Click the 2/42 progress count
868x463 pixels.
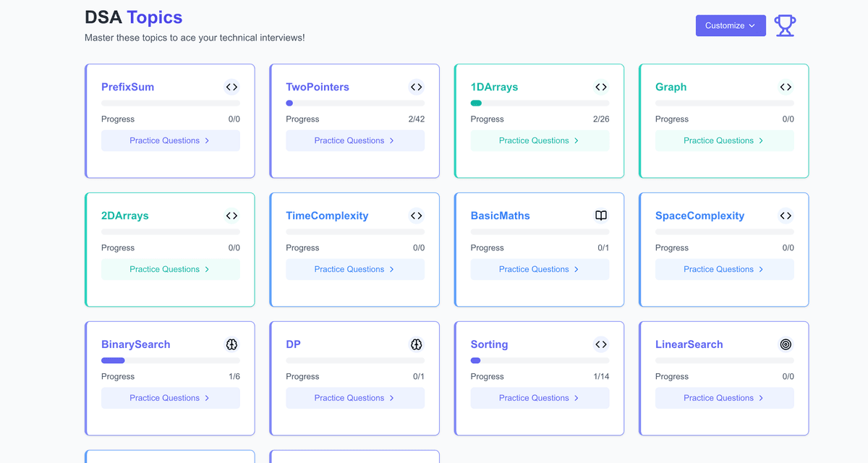(417, 119)
